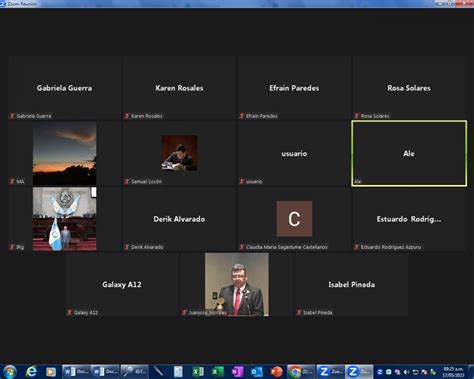The image size is (474, 379).
Task: Select Karen Rosales's participant tile
Action: 179,88
